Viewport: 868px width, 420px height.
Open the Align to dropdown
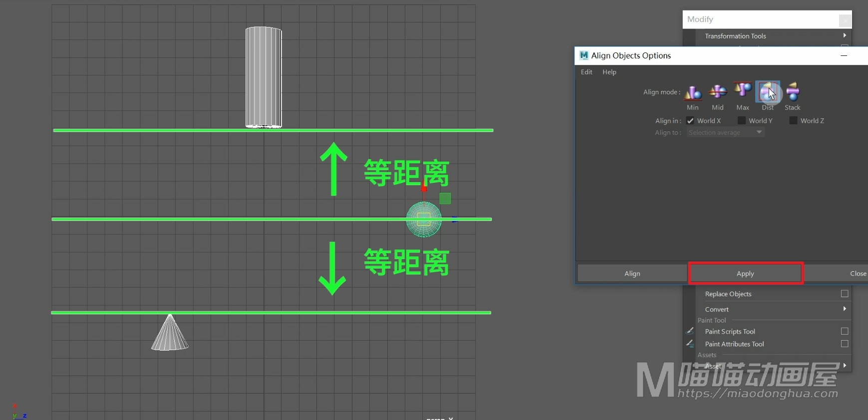pos(725,132)
